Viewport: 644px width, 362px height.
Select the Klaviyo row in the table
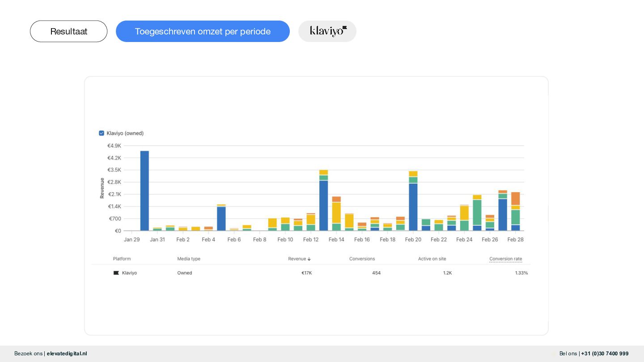tap(313, 273)
